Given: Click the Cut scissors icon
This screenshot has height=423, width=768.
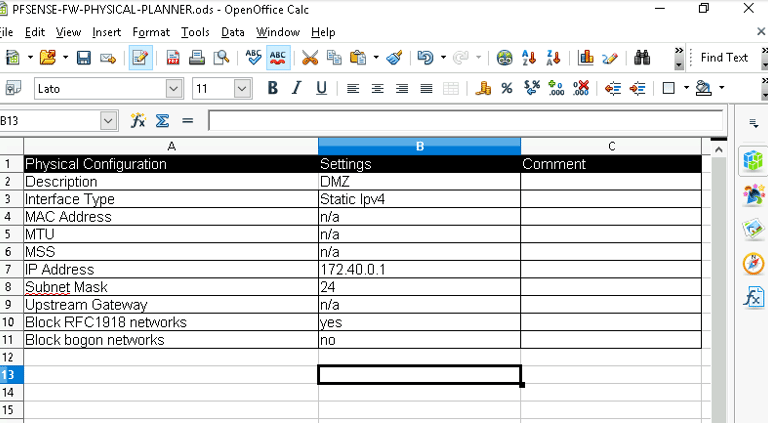Looking at the screenshot, I should pyautogui.click(x=310, y=58).
